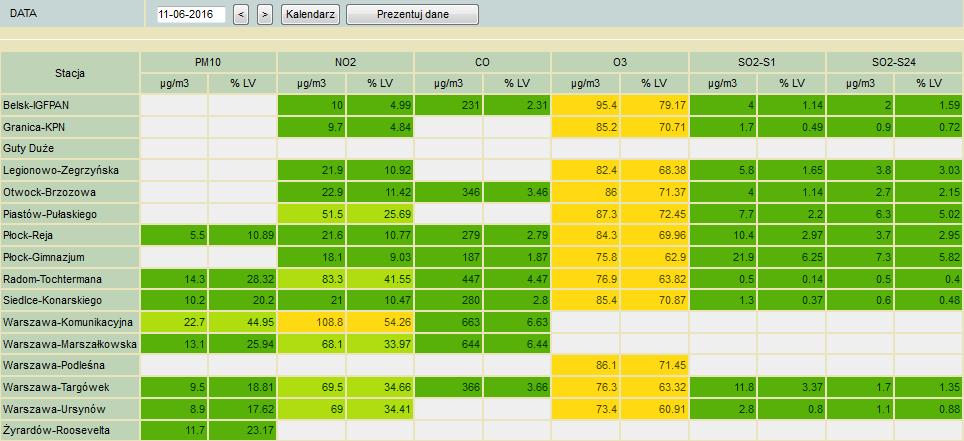The width and height of the screenshot is (964, 441).
Task: Click PM10 value 8.9 for Warszawa-Ursynów
Action: coord(174,409)
